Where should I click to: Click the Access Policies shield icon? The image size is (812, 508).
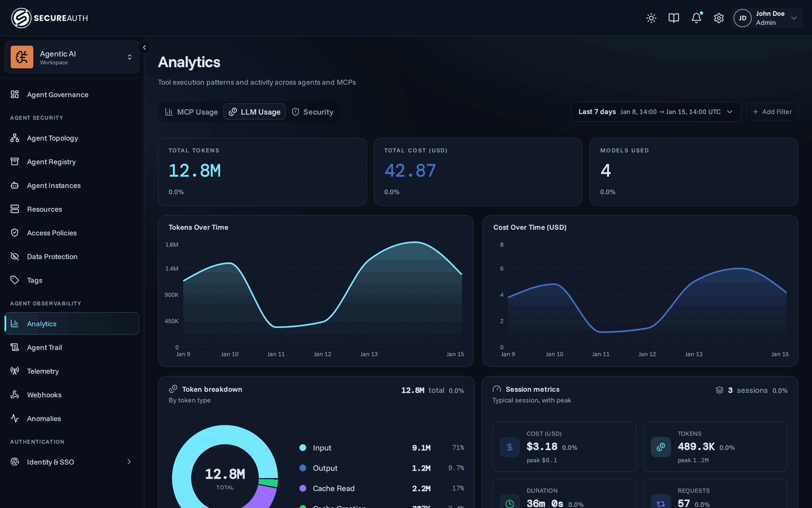pyautogui.click(x=15, y=233)
